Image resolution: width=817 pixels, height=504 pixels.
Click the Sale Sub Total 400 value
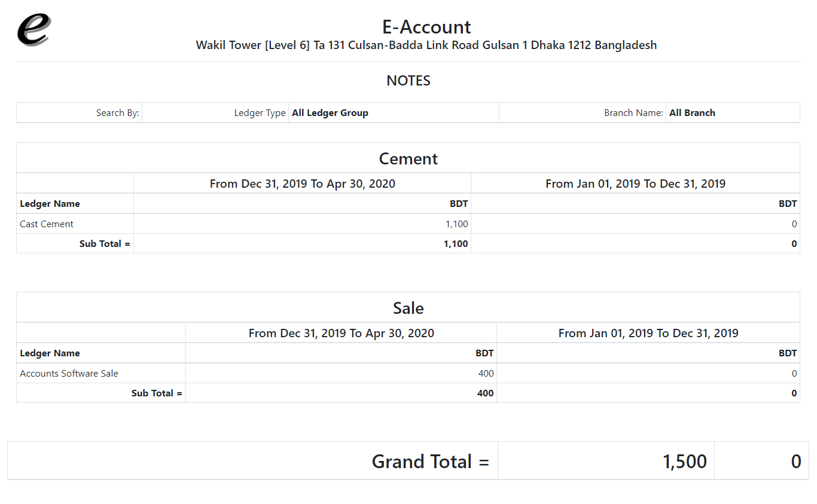tap(485, 393)
